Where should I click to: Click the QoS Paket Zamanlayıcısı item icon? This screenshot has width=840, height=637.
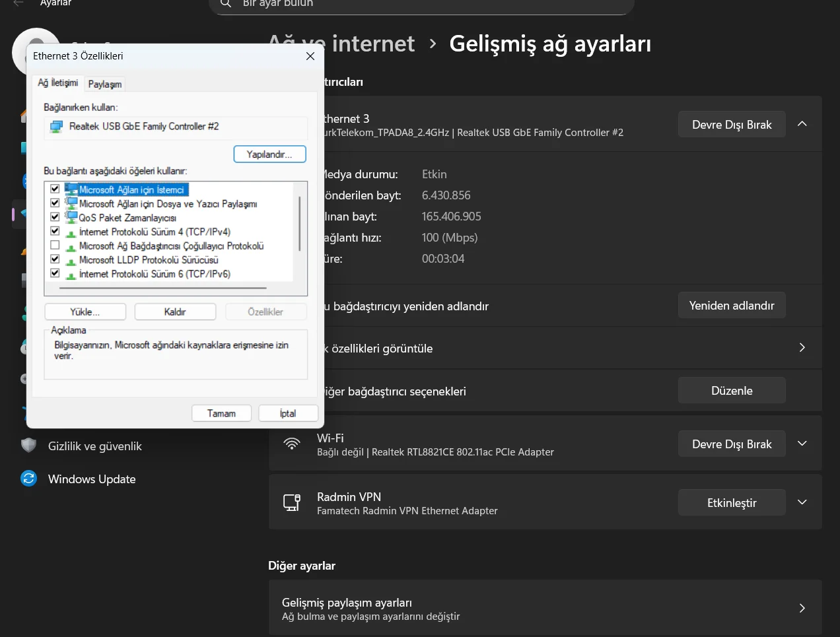click(71, 217)
